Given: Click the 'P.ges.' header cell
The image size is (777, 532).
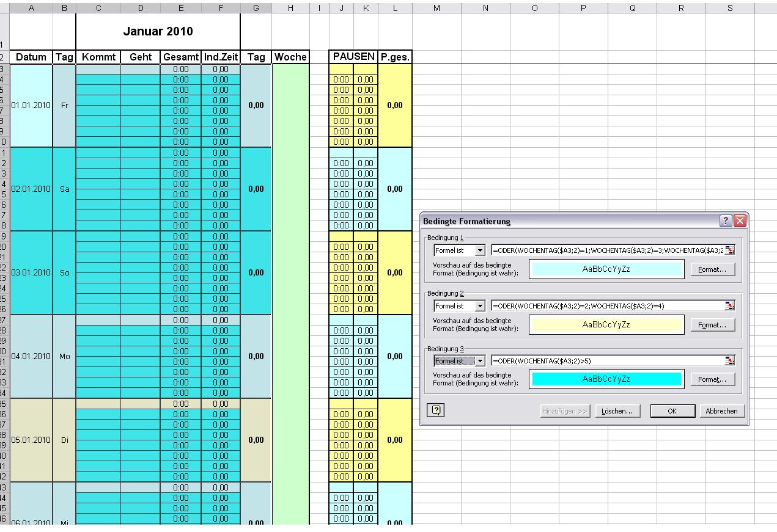Looking at the screenshot, I should click(x=395, y=57).
